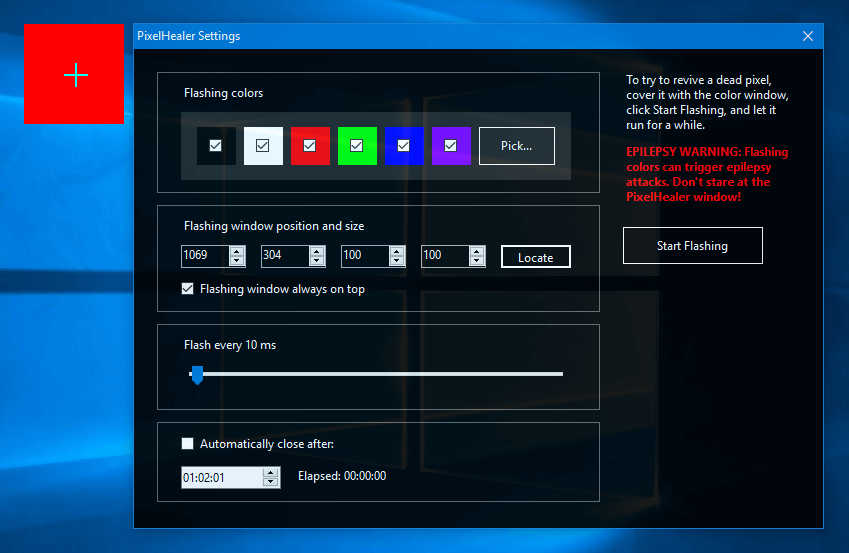Click Flashing window position and size label
Viewport: 849px width, 553px height.
[x=274, y=226]
